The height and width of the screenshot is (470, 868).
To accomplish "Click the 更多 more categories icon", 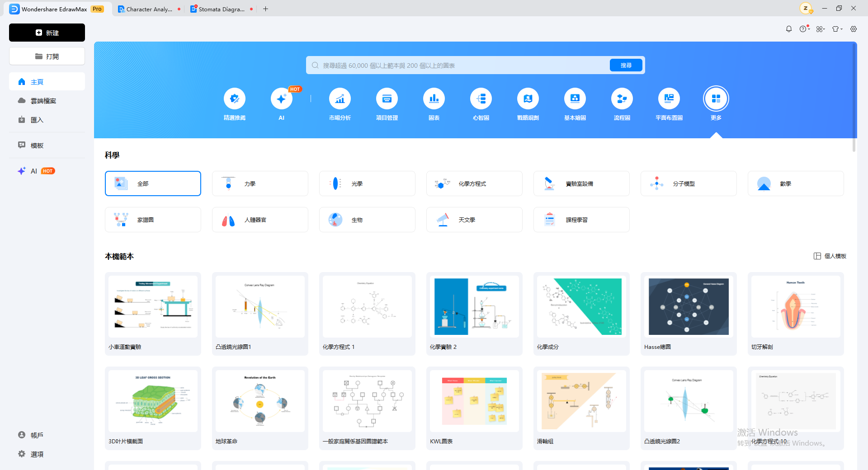I will [x=716, y=99].
